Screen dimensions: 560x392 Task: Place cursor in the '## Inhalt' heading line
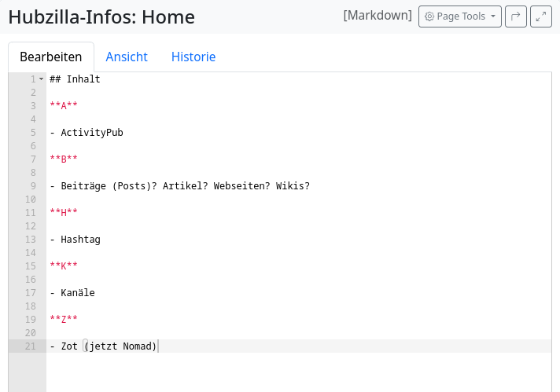[x=75, y=79]
